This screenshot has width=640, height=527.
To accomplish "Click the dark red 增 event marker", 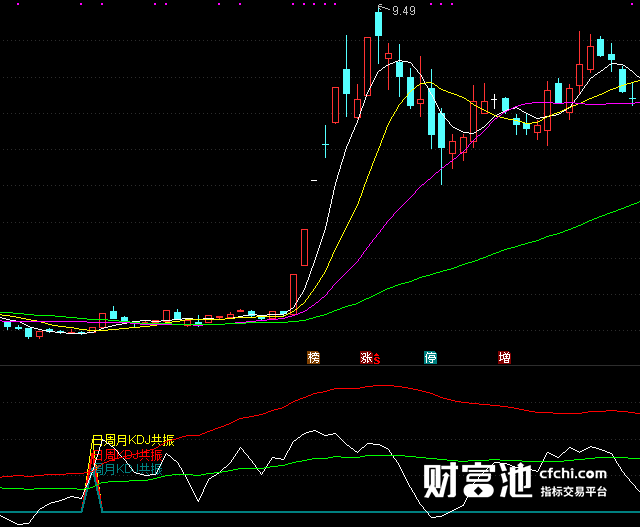I will [x=504, y=358].
